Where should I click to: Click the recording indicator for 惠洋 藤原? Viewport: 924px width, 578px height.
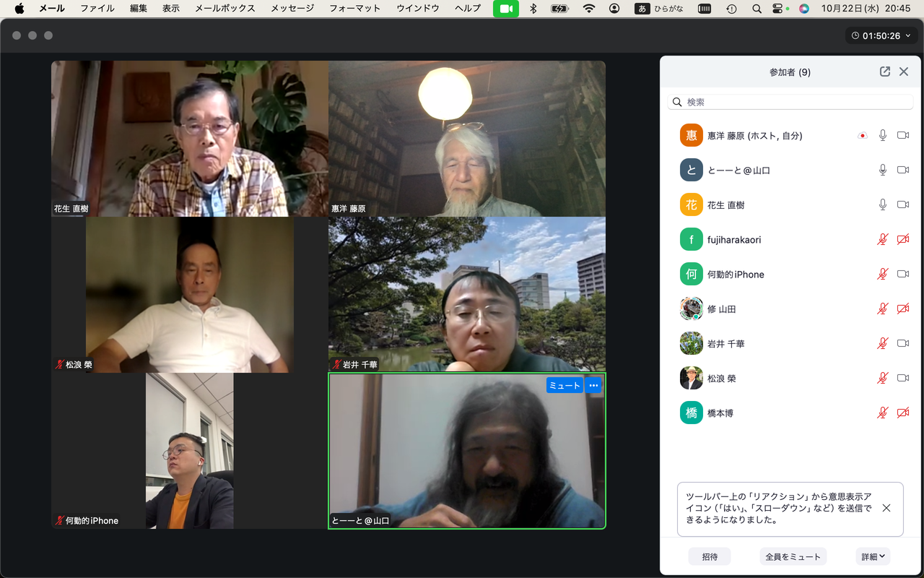pyautogui.click(x=862, y=135)
